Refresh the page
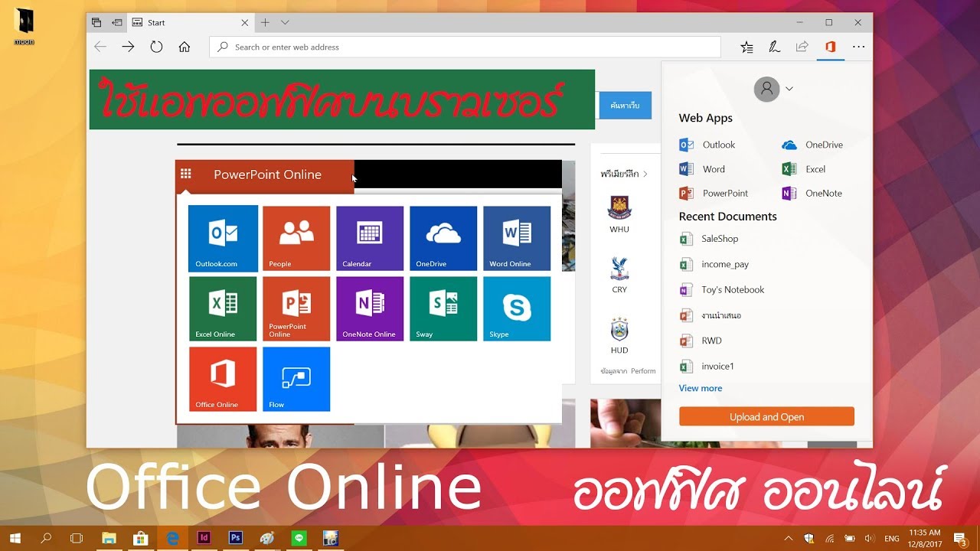The width and height of the screenshot is (980, 551). 156,47
